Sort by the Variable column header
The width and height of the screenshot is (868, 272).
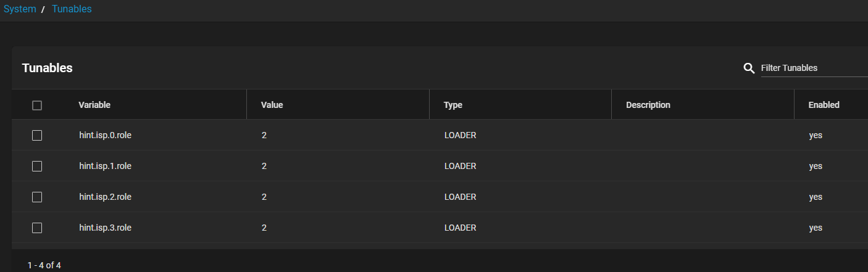click(x=94, y=105)
